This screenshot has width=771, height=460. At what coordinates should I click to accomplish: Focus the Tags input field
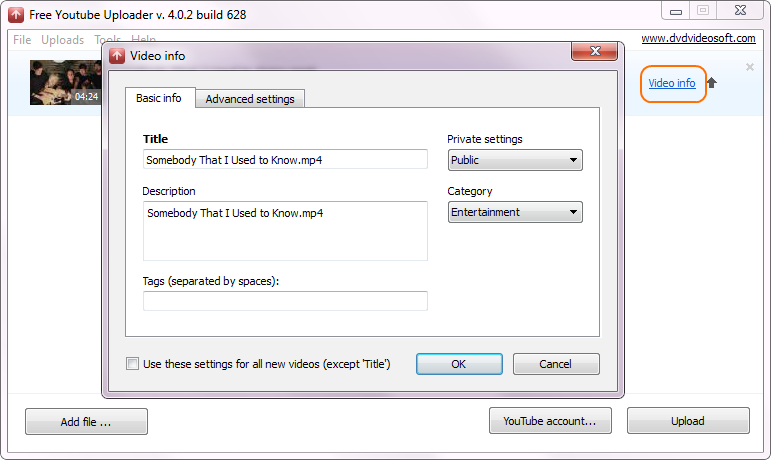285,301
